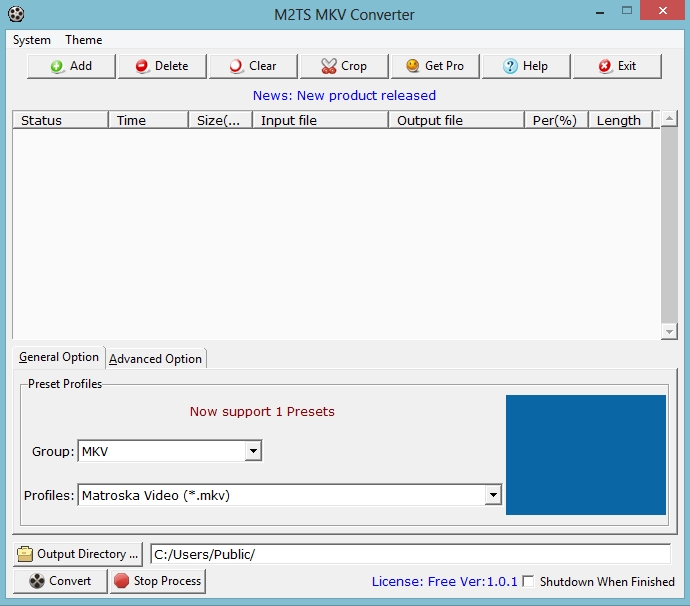Viewport: 690px width, 606px height.
Task: Open the Theme menu
Action: click(84, 40)
